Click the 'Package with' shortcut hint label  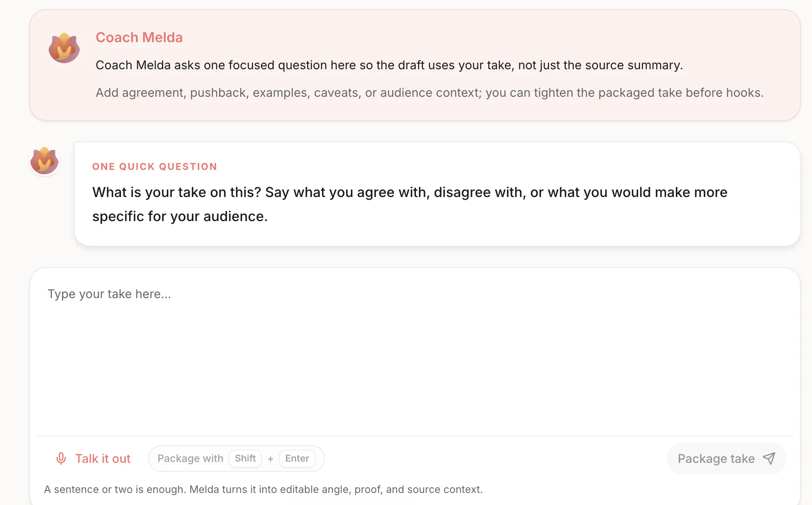[x=190, y=459]
